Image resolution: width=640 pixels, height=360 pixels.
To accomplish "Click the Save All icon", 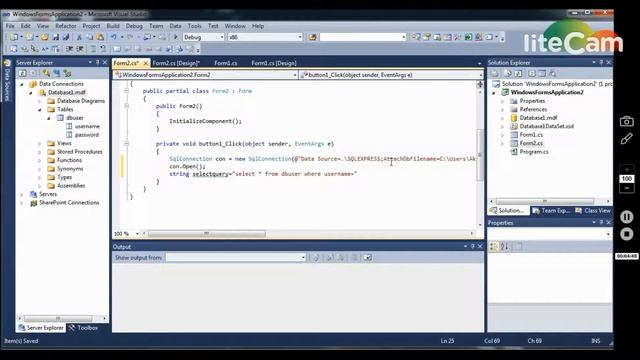I will 66,37.
